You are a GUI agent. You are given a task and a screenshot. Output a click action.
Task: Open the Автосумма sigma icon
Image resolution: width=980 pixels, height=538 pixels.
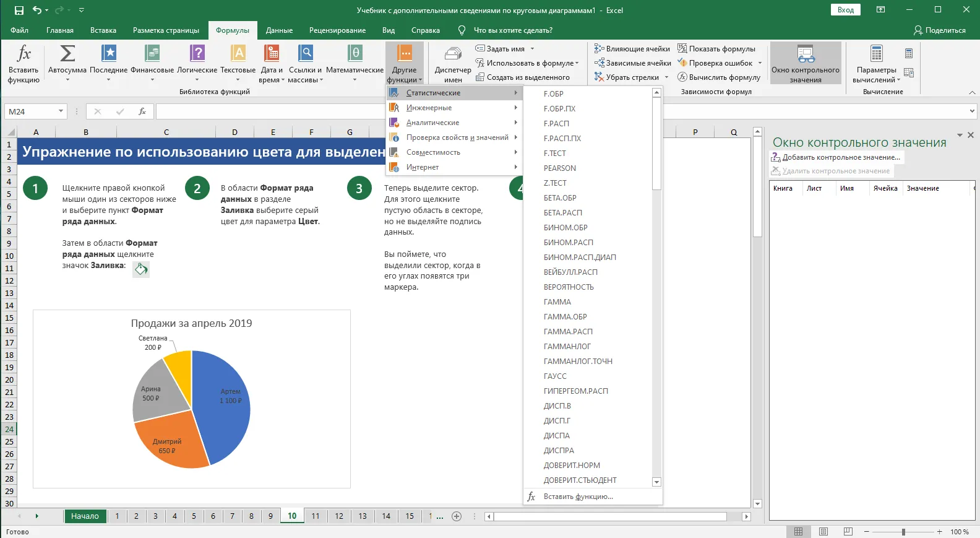click(67, 54)
